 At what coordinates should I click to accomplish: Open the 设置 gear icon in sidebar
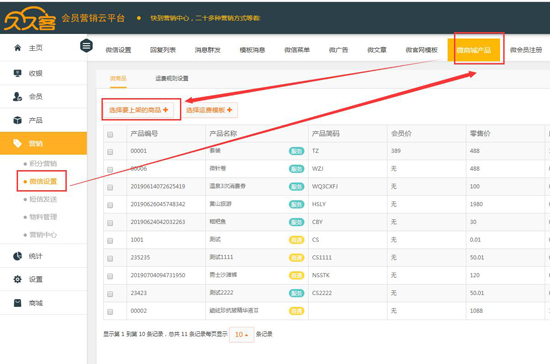(x=17, y=279)
